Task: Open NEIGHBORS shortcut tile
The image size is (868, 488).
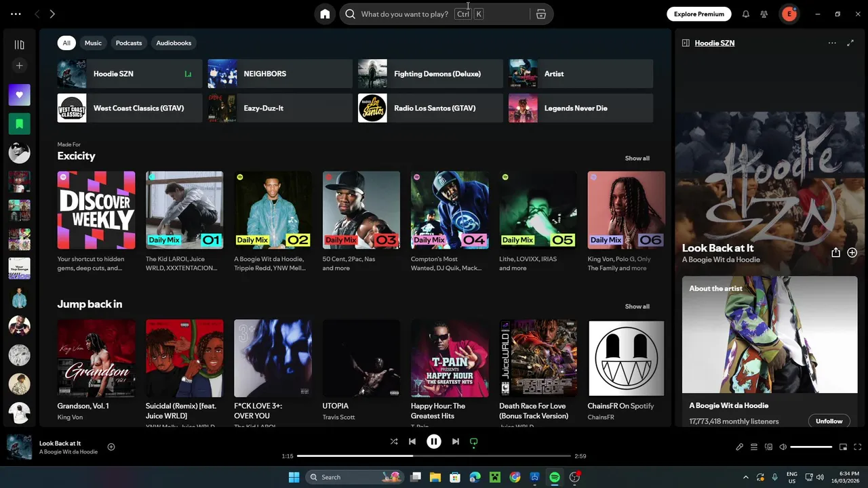Action: click(280, 74)
